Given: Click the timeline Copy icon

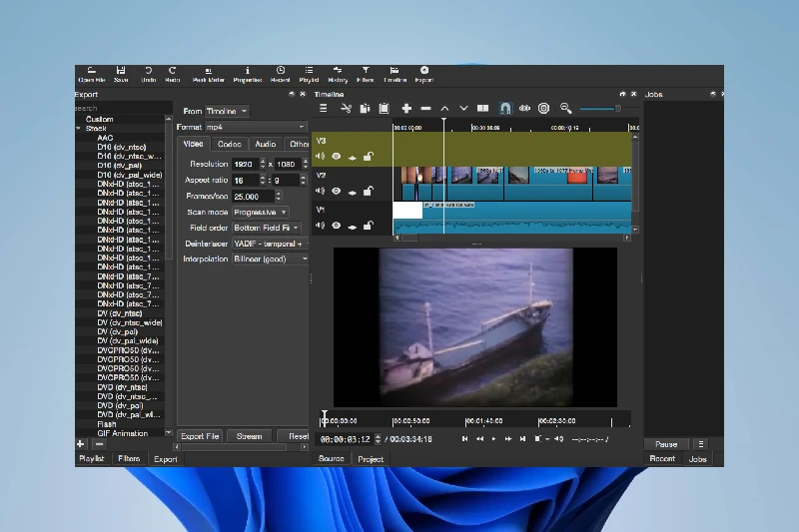Looking at the screenshot, I should coord(365,109).
